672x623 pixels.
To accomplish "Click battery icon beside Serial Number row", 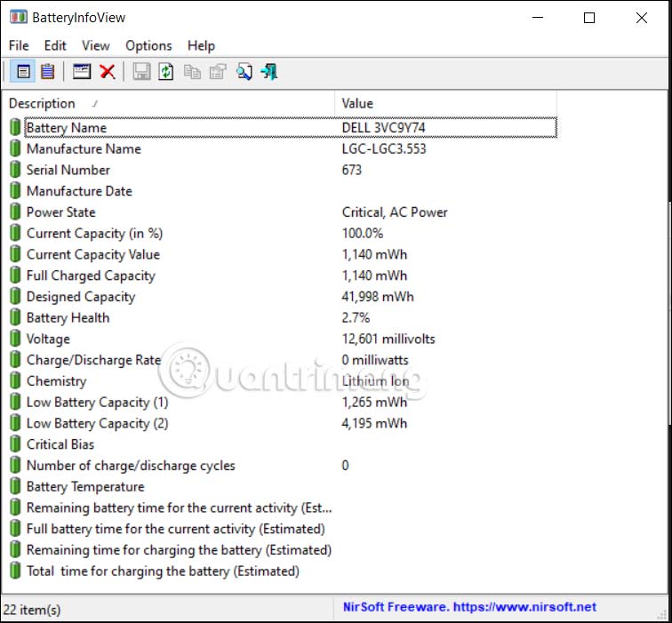I will coord(15,170).
